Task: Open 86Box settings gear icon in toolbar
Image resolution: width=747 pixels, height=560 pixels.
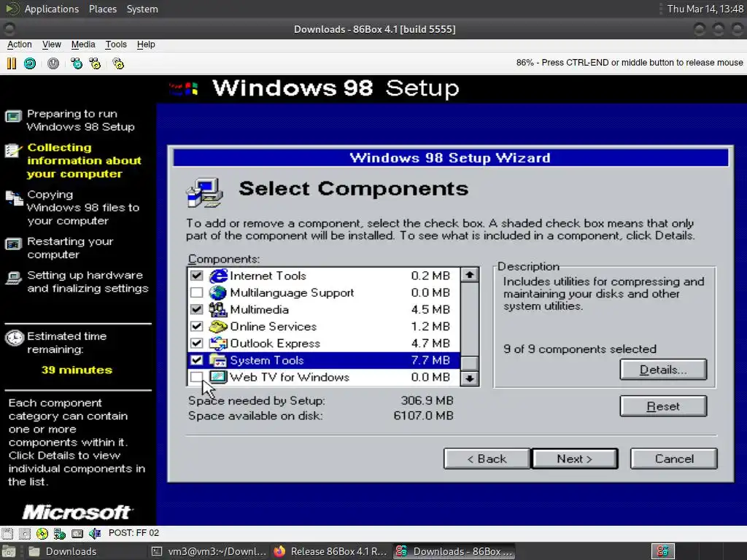Action: 118,63
